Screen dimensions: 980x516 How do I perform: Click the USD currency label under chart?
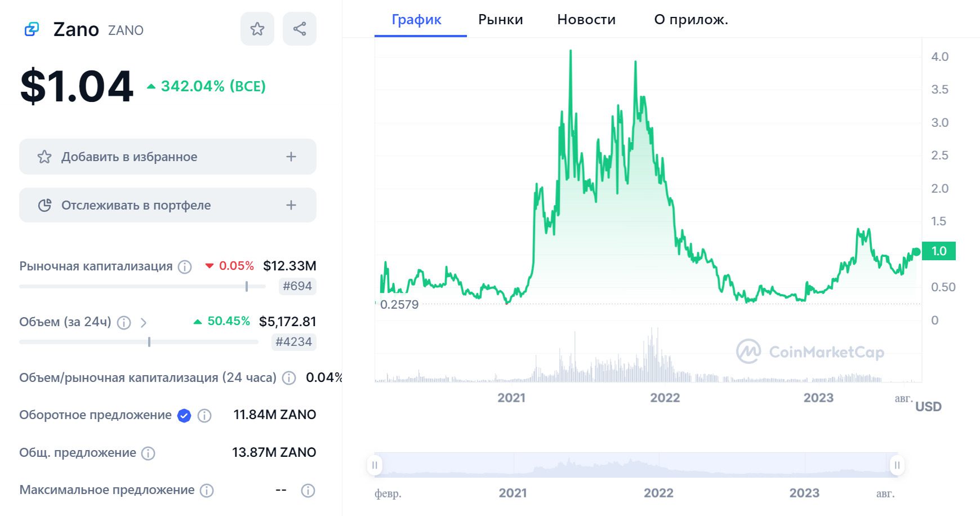click(928, 407)
